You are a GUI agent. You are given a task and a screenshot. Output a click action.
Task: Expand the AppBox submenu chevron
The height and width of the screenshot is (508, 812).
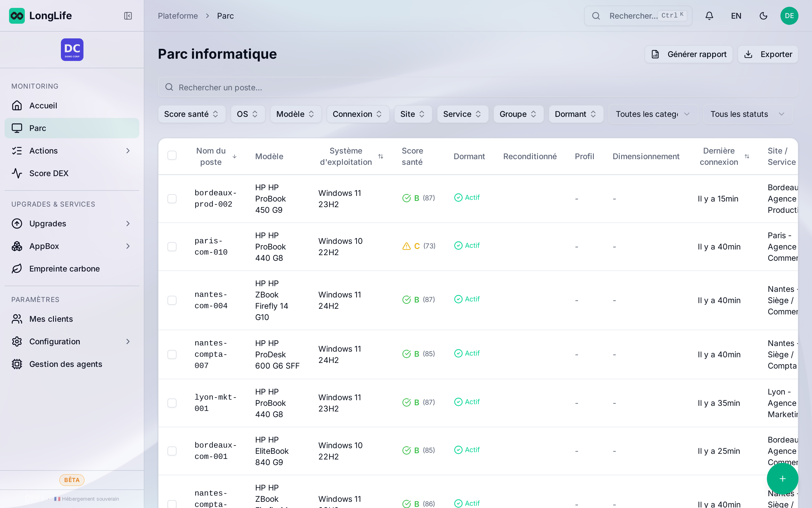(x=128, y=246)
